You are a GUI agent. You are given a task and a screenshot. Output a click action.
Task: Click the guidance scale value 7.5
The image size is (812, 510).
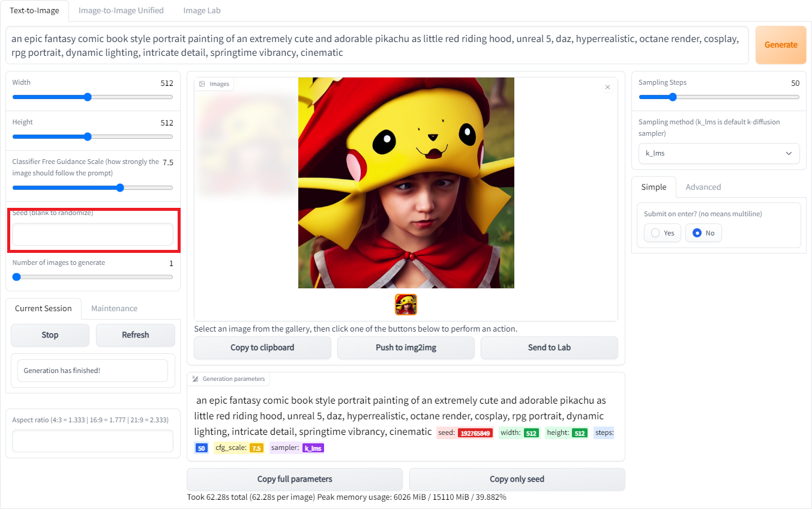[x=168, y=162]
